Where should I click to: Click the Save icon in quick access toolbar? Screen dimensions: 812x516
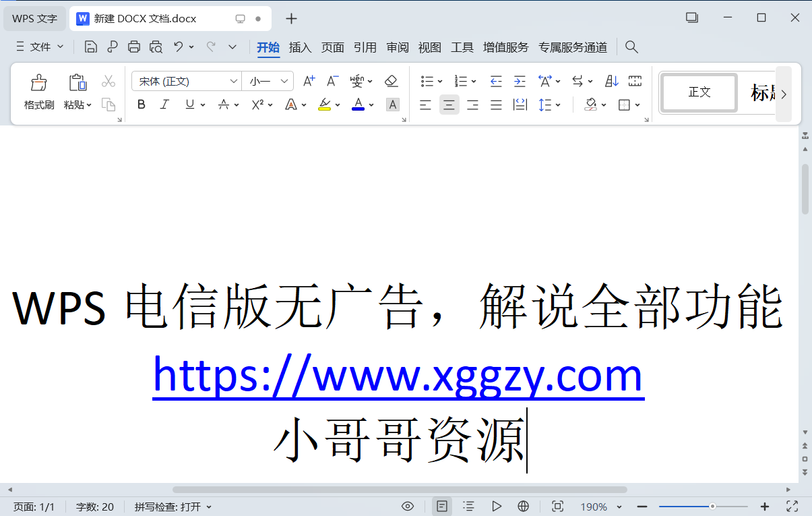(91, 47)
